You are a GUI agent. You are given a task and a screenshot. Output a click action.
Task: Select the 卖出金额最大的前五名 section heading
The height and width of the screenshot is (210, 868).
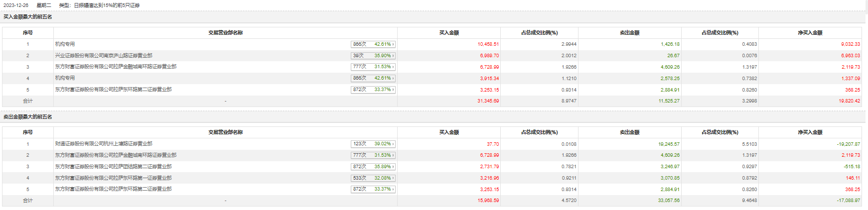pyautogui.click(x=28, y=117)
